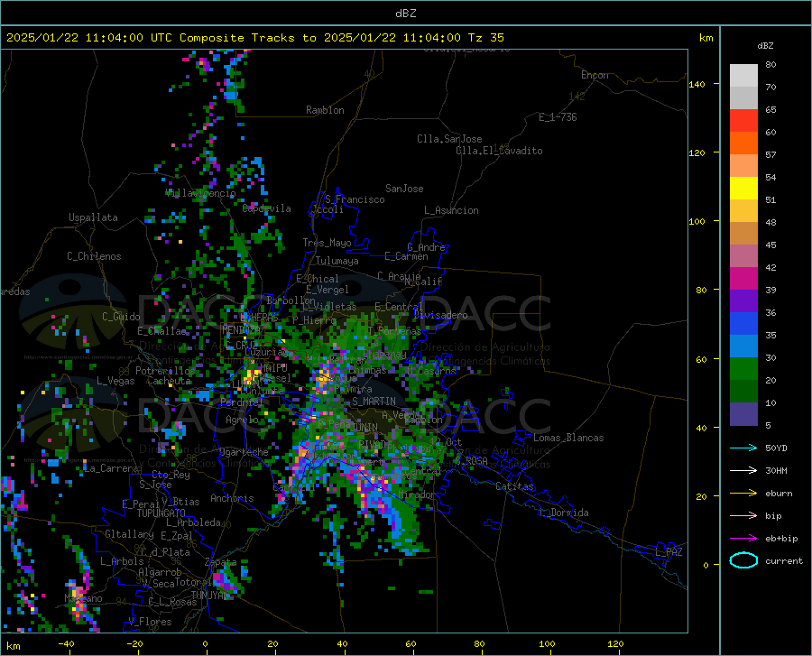Click the 'V_Flores' map label
The height and width of the screenshot is (656, 812).
coord(150,622)
